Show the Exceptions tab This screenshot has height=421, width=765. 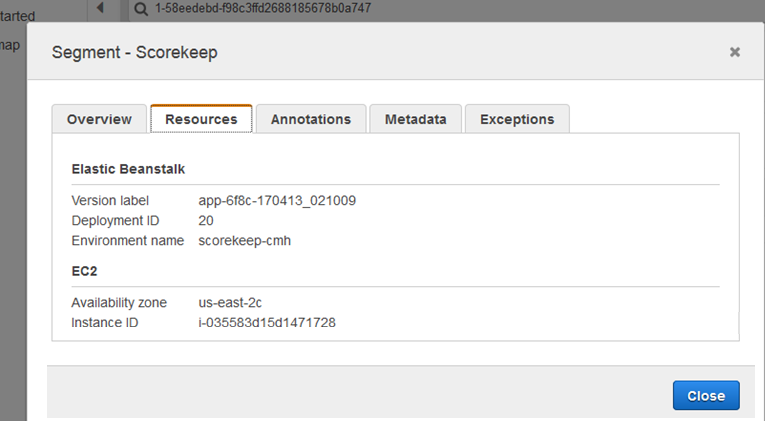(x=516, y=119)
